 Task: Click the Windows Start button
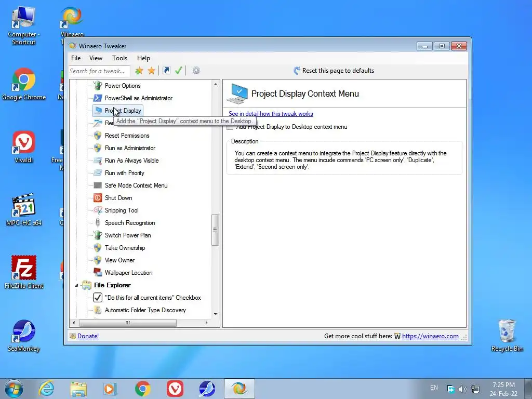click(14, 389)
